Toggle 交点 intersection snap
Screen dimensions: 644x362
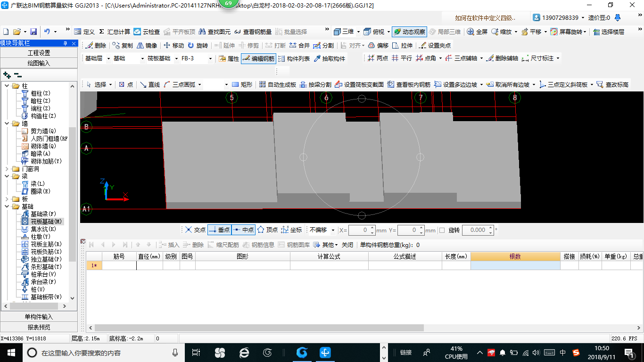195,230
